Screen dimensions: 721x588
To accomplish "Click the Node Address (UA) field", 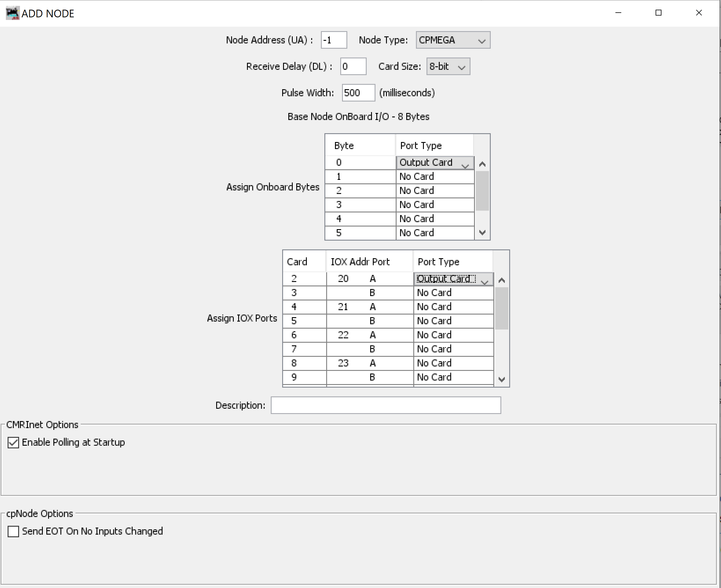I will point(334,40).
